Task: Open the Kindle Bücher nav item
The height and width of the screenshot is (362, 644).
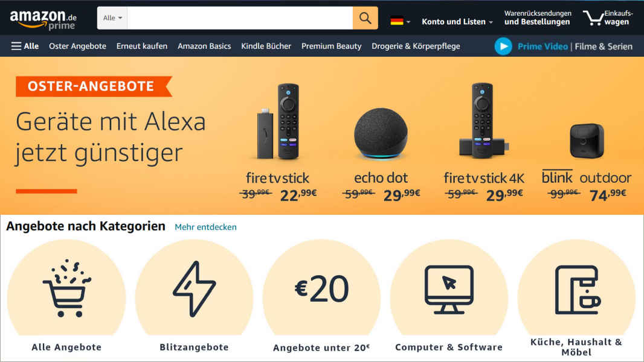Action: (266, 46)
